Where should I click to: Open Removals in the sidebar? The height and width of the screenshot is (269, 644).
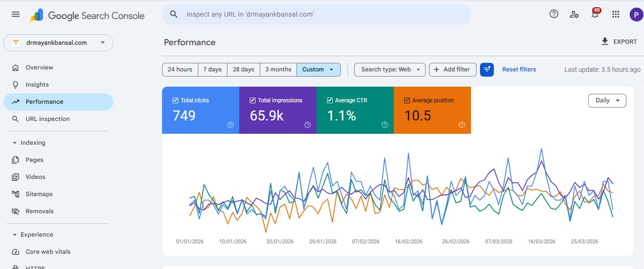58,211
